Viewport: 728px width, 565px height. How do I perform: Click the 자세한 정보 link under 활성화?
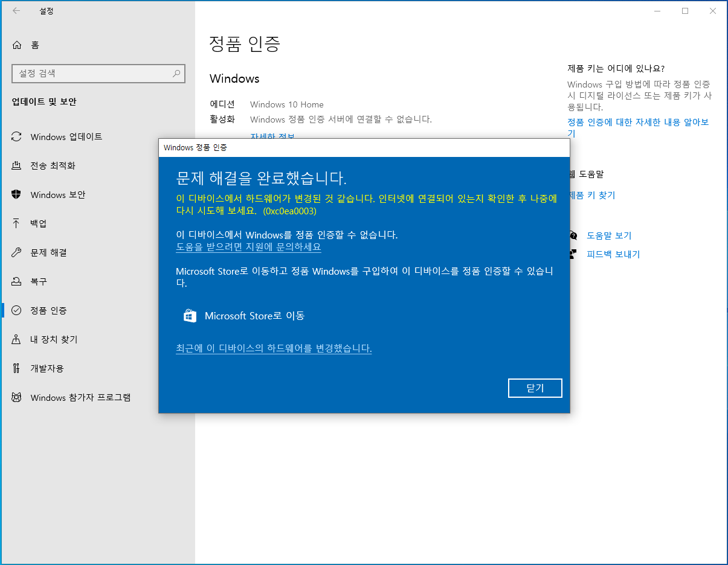tap(272, 136)
